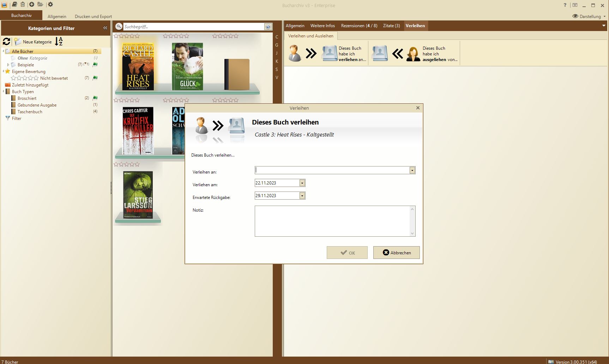Select the blank brown book placeholder
The width and height of the screenshot is (609, 364).
237,74
